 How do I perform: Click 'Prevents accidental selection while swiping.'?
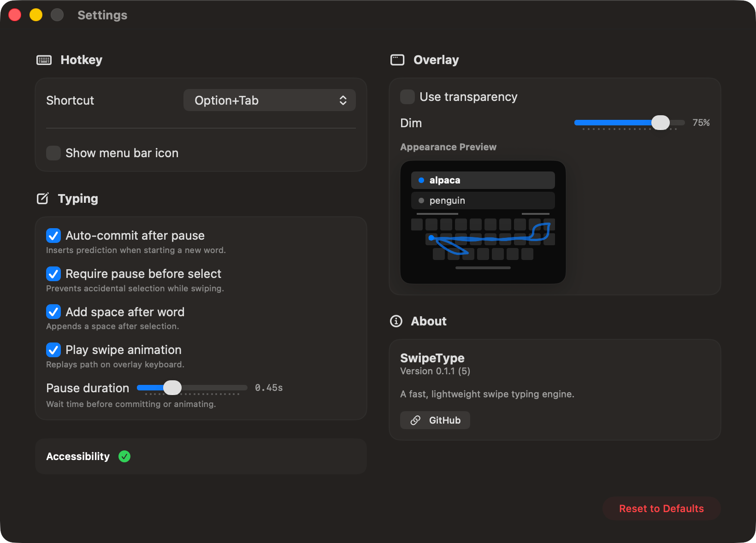tap(135, 289)
